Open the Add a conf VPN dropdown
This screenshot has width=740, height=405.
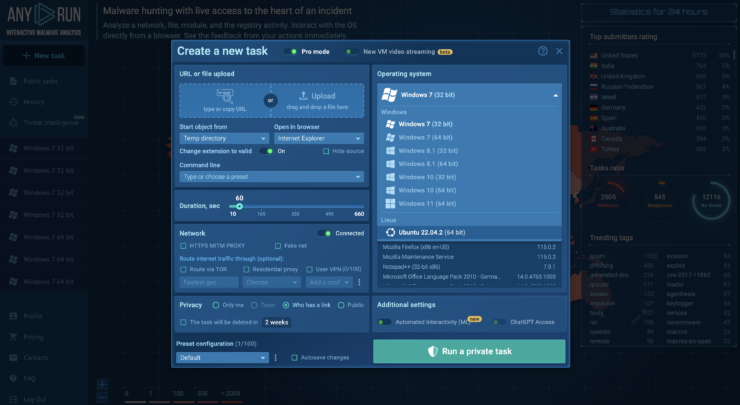329,282
